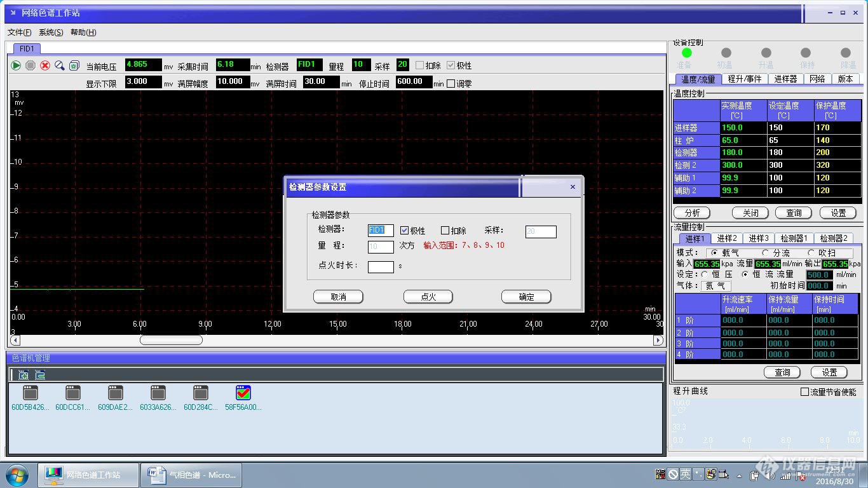
Task: Click the 气体 氮气 gas field
Action: (x=715, y=287)
